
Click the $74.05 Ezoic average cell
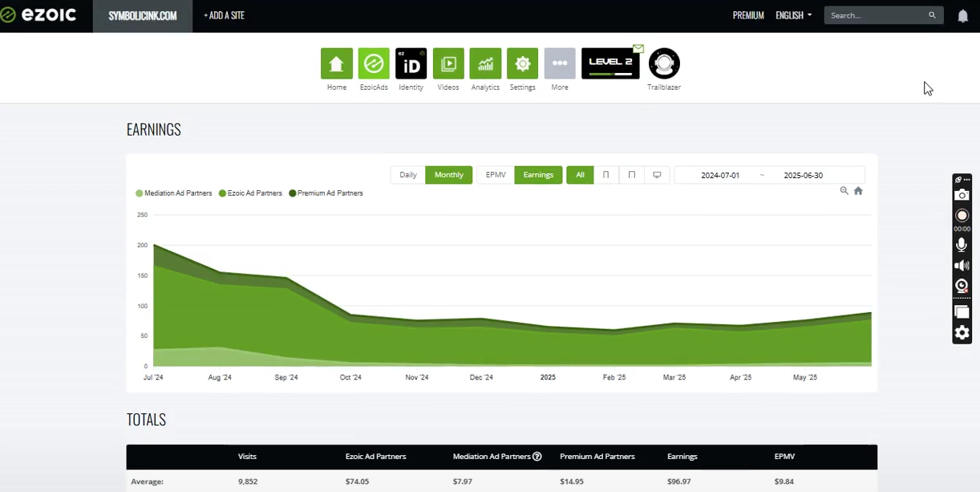coord(358,482)
